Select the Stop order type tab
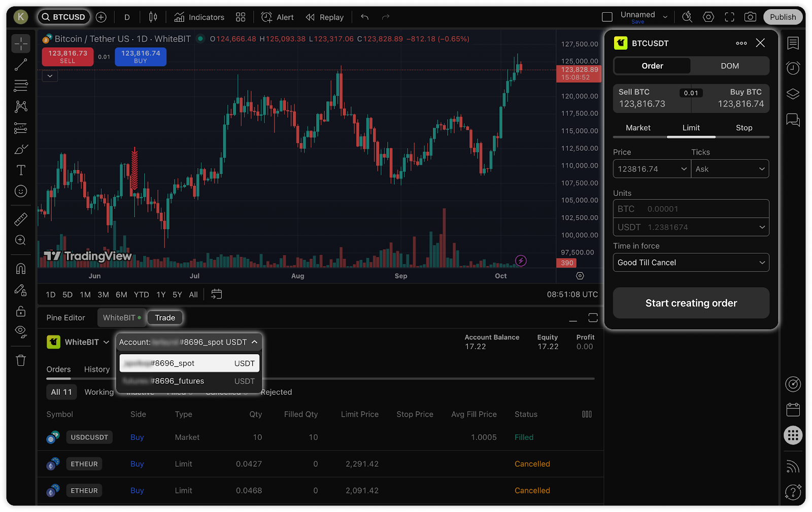Viewport: 812px width, 512px height. click(743, 128)
